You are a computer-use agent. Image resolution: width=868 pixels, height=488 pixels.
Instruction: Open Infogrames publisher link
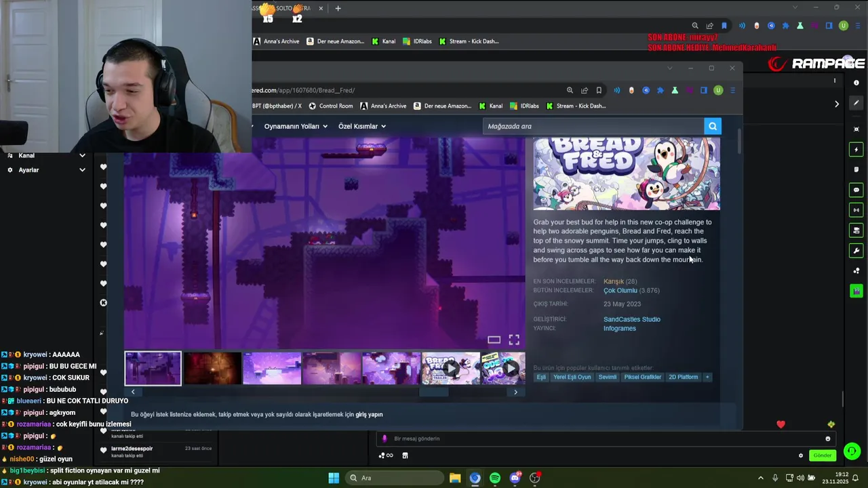pos(619,329)
